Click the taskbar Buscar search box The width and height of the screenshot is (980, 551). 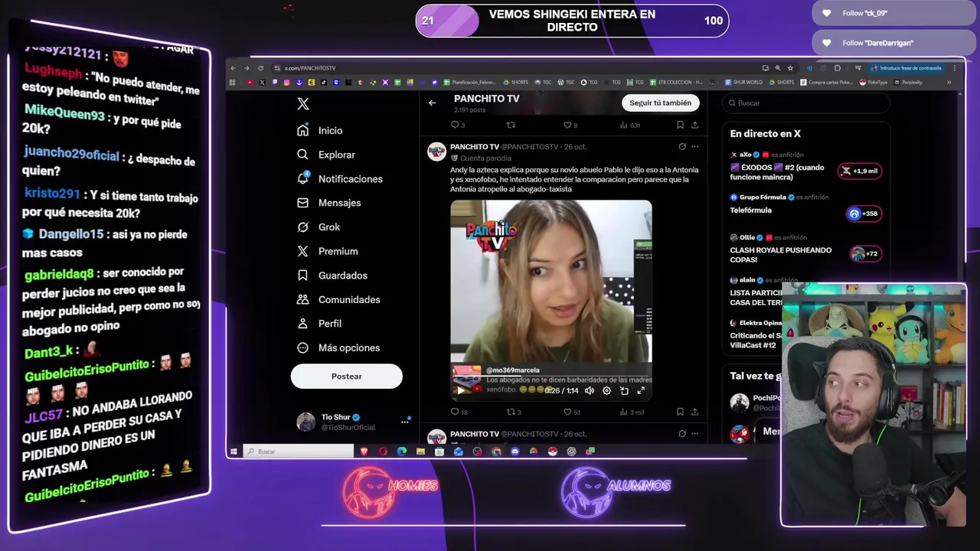(x=299, y=452)
